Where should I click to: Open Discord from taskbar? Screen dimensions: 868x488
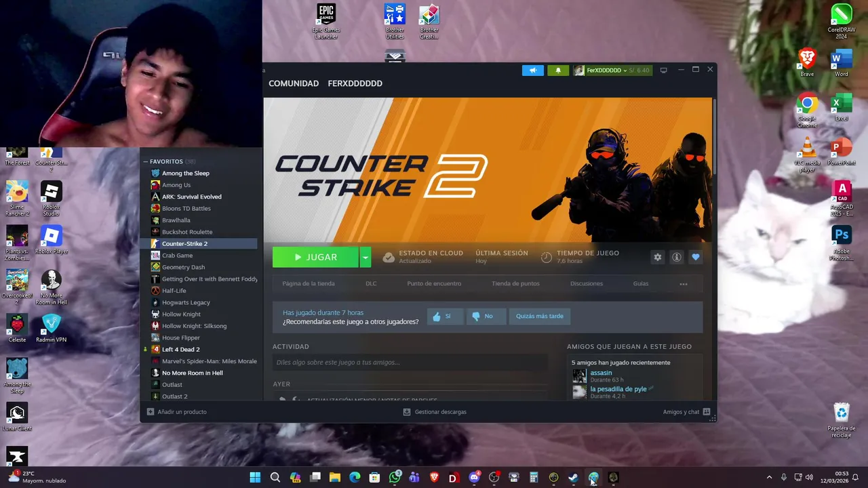[x=474, y=478]
